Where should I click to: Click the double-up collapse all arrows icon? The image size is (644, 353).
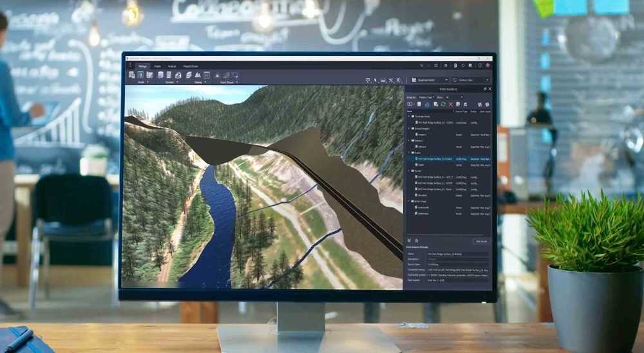point(417,240)
